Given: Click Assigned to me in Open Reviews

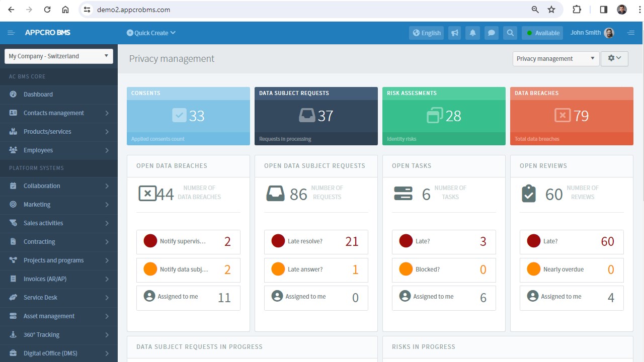Looking at the screenshot, I should (572, 298).
